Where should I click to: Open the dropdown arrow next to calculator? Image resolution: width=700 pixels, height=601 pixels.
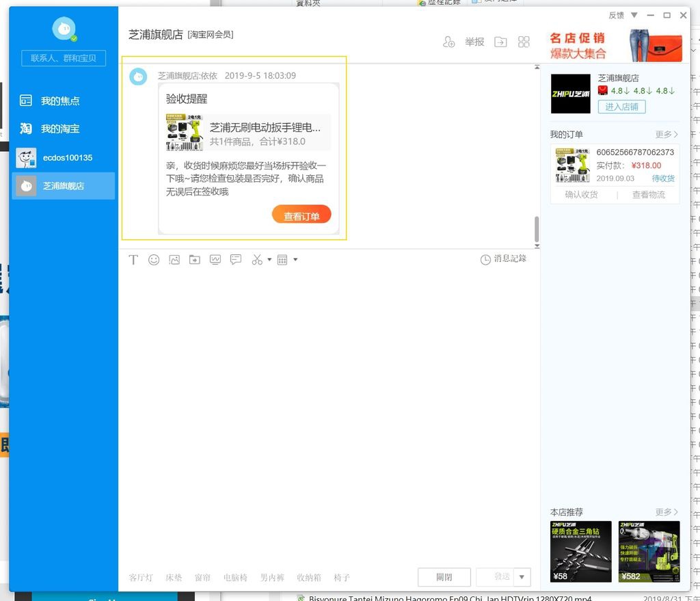(x=295, y=259)
